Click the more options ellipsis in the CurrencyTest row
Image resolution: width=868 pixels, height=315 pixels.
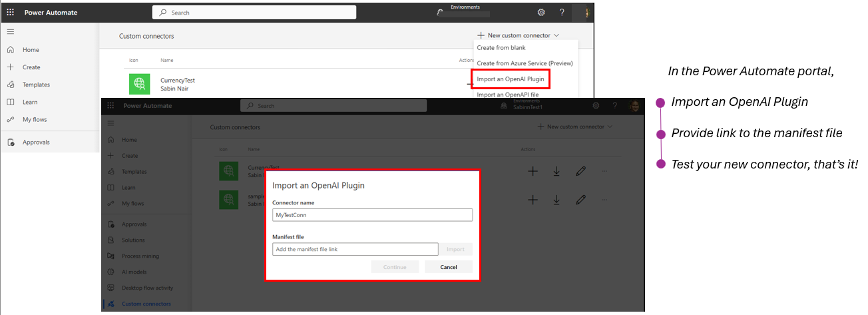pos(604,171)
